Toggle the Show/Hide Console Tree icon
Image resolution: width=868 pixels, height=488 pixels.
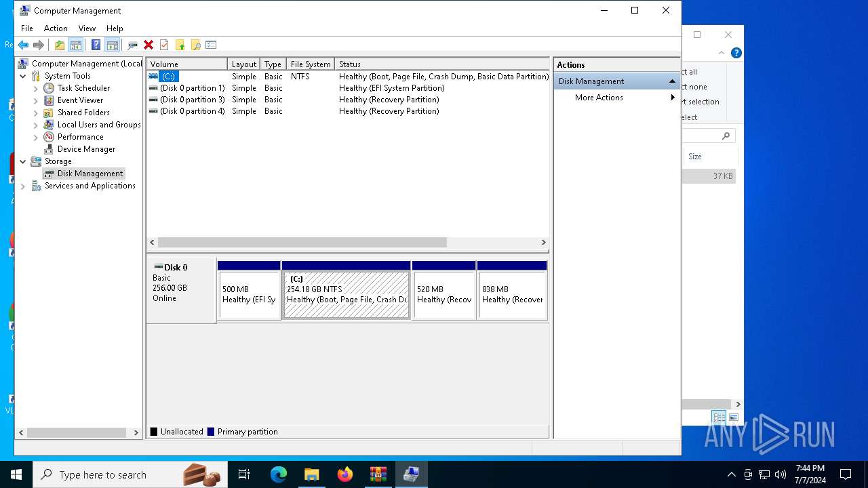(76, 45)
